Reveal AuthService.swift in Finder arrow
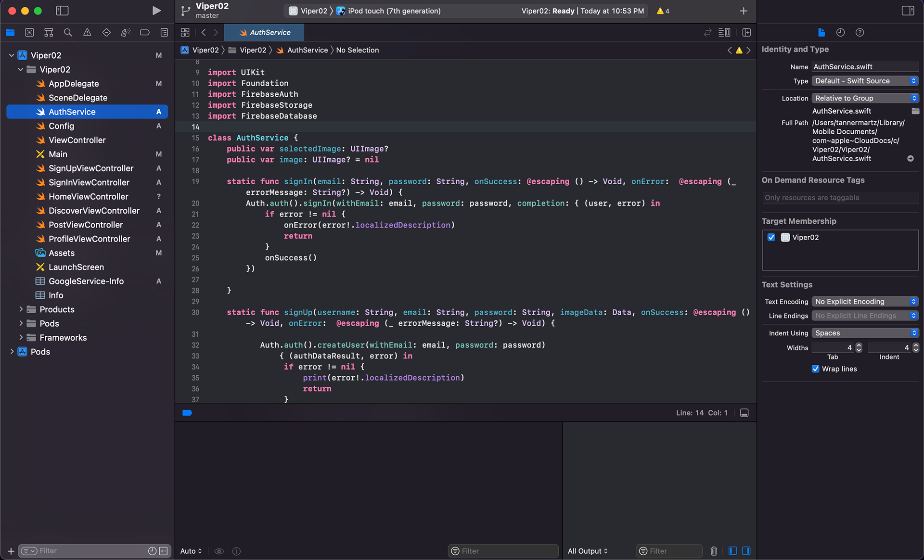This screenshot has width=924, height=560. click(x=911, y=158)
